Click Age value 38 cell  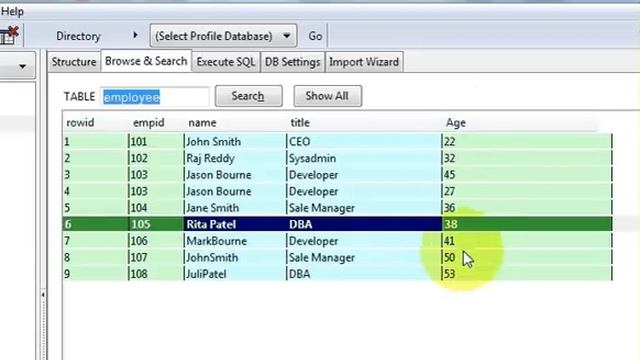click(527, 224)
